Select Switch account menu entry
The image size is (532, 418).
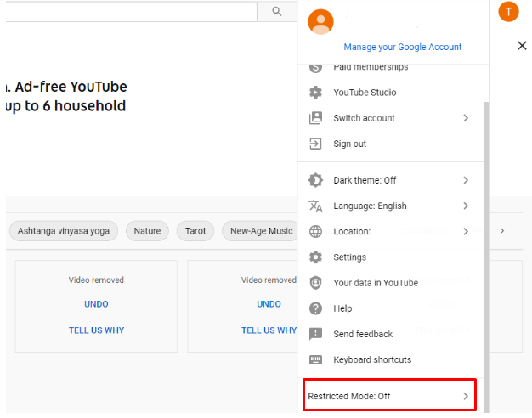(391, 118)
